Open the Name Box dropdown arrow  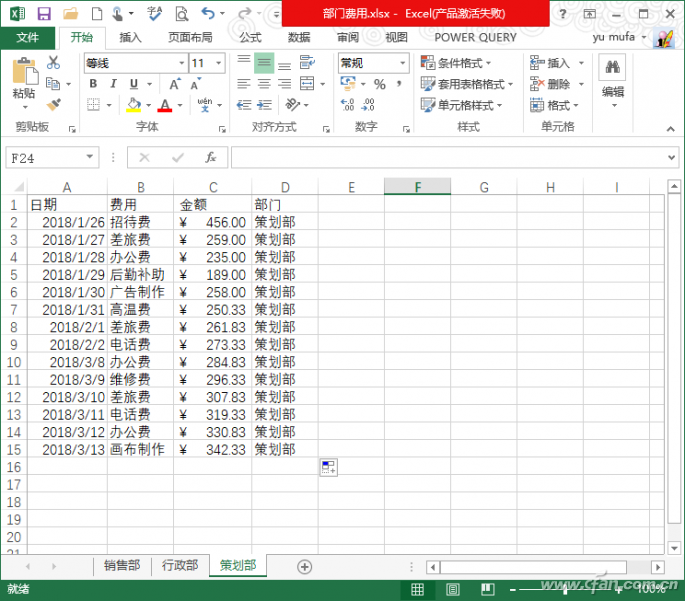tap(90, 157)
